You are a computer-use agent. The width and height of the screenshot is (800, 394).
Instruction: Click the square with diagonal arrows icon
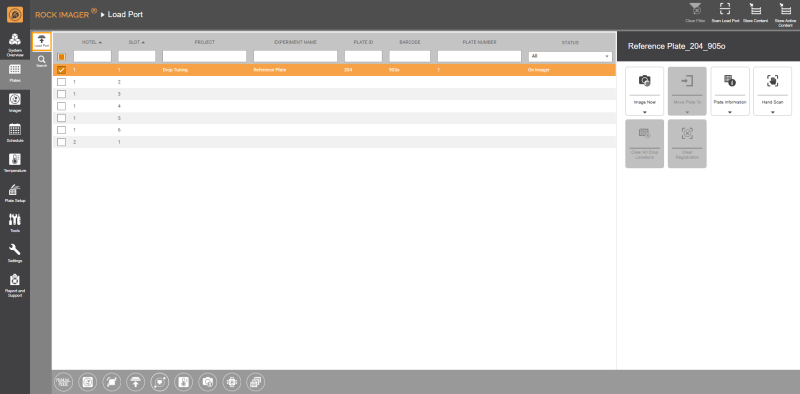coord(112,381)
